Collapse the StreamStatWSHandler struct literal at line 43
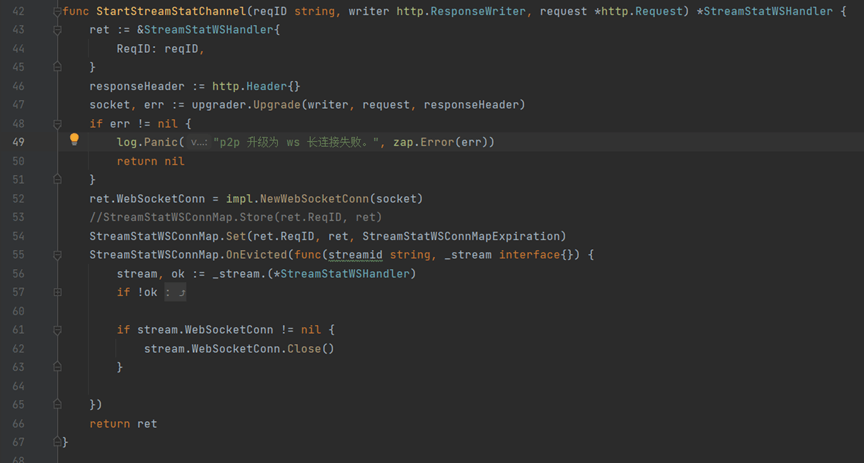Viewport: 864px width, 463px height. [x=57, y=30]
